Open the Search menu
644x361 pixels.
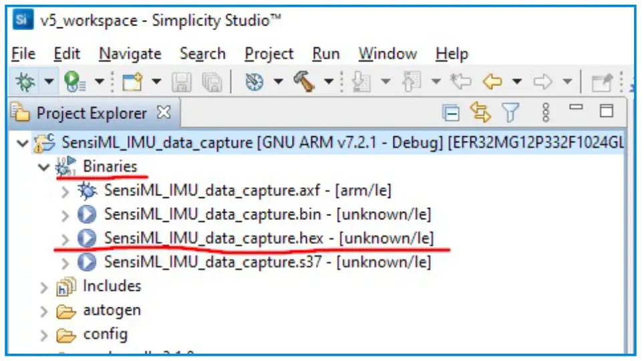tap(203, 53)
